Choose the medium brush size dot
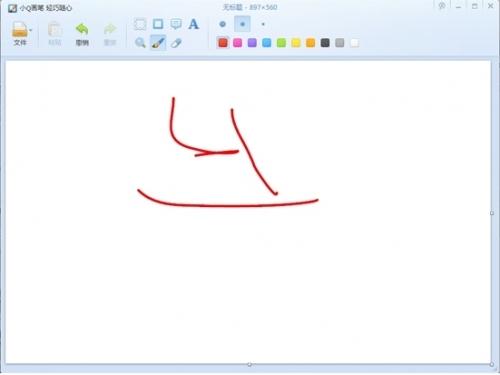This screenshot has height=375, width=500. coord(243,24)
